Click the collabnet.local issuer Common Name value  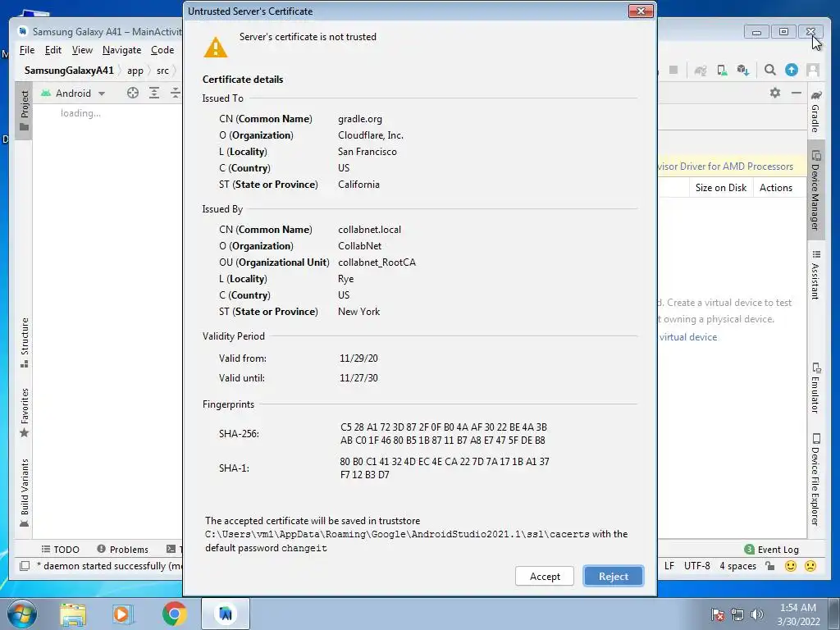369,230
